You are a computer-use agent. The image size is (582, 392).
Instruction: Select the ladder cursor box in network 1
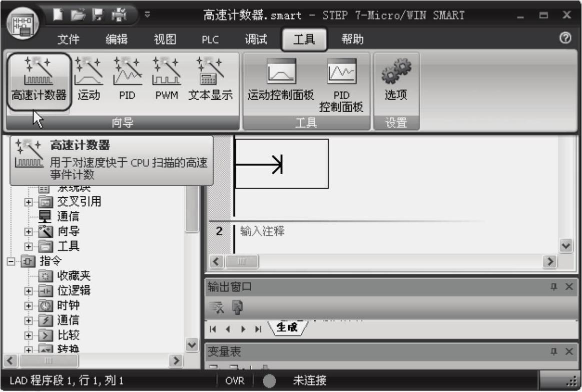(282, 164)
